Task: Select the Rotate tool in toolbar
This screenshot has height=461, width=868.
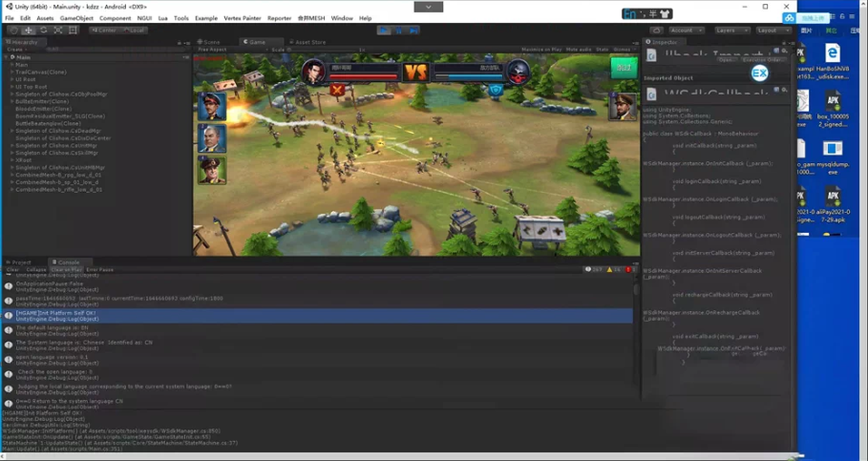Action: point(43,31)
